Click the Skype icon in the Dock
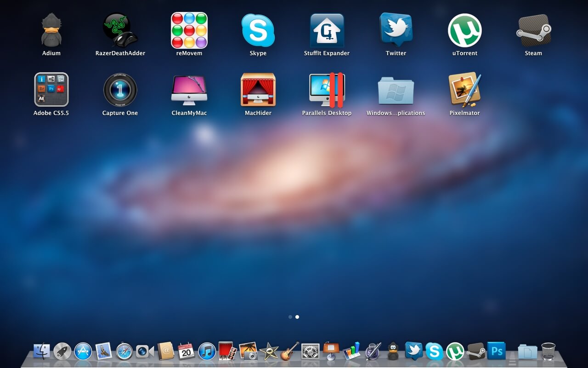Screen dimensions: 588x368 point(434,351)
